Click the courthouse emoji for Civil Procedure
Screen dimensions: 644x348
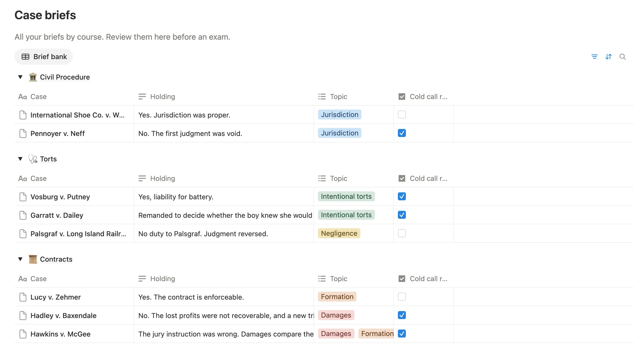(x=33, y=77)
